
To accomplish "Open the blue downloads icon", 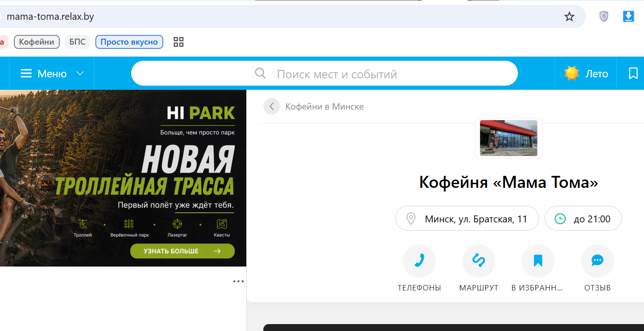I will (628, 17).
